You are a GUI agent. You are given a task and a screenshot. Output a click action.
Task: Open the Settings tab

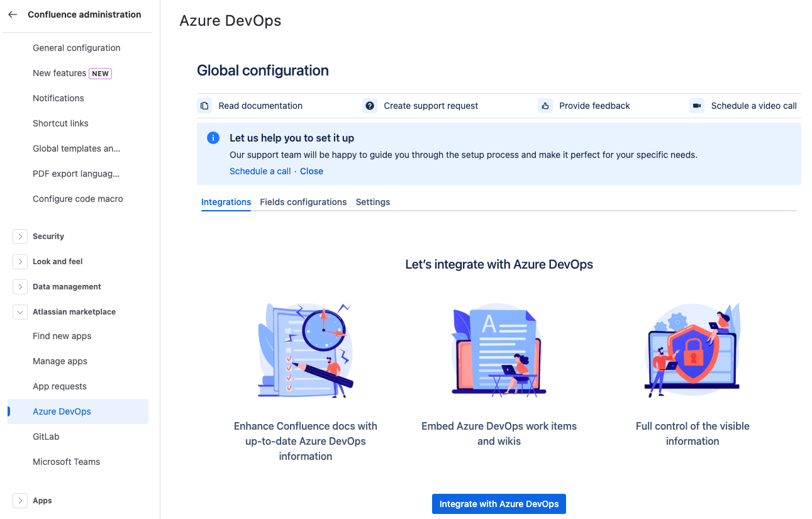(x=372, y=202)
